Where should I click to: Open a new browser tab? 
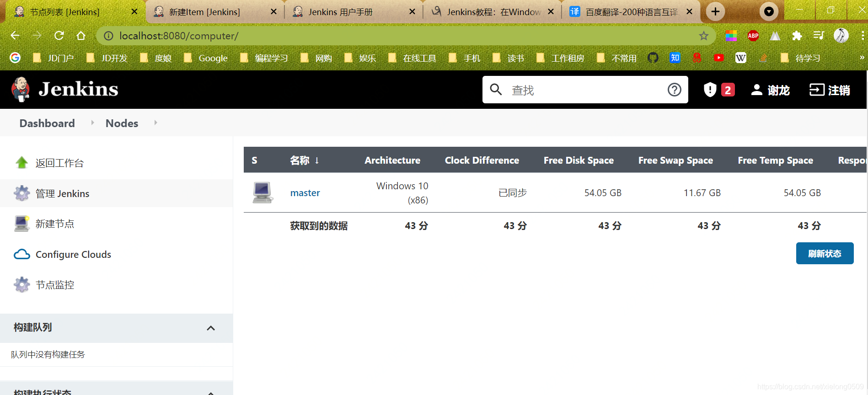click(715, 11)
